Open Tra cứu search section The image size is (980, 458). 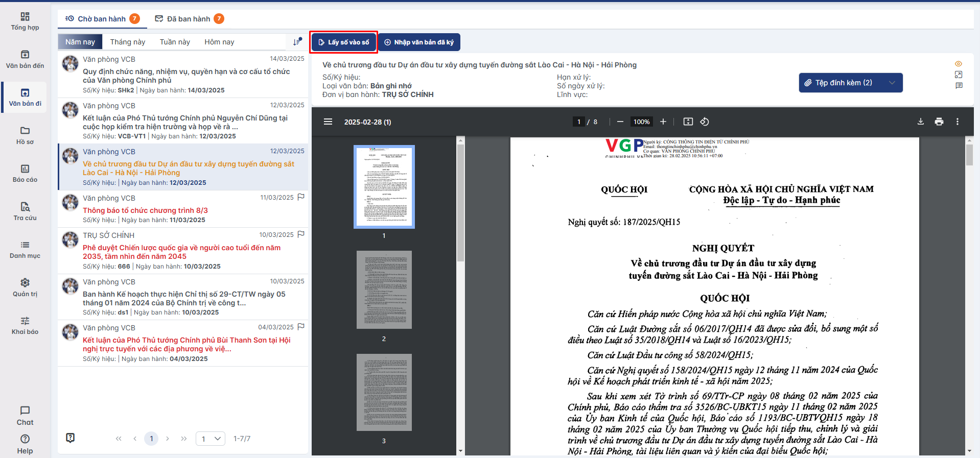click(x=25, y=211)
